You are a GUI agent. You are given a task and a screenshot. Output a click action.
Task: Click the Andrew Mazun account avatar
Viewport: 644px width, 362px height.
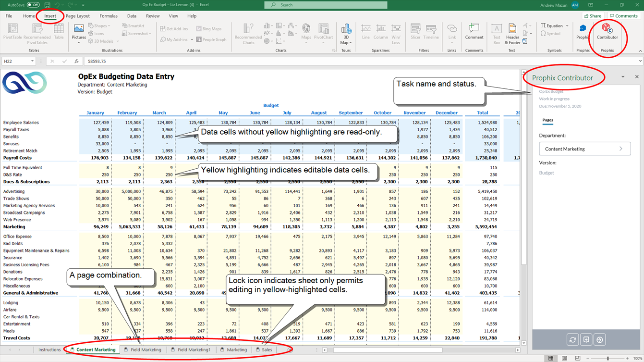(x=575, y=5)
